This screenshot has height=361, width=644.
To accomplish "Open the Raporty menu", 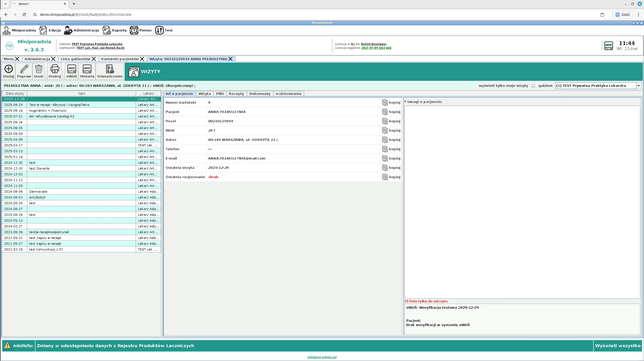I will point(115,30).
